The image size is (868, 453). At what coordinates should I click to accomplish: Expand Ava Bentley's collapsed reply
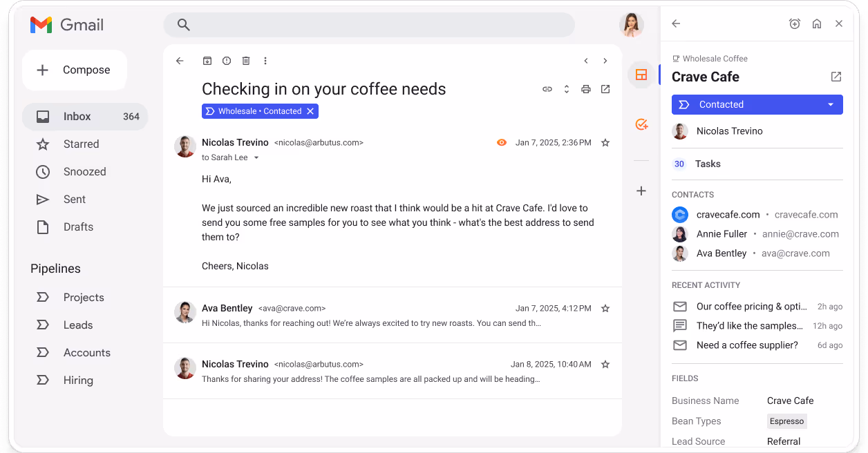tap(393, 316)
